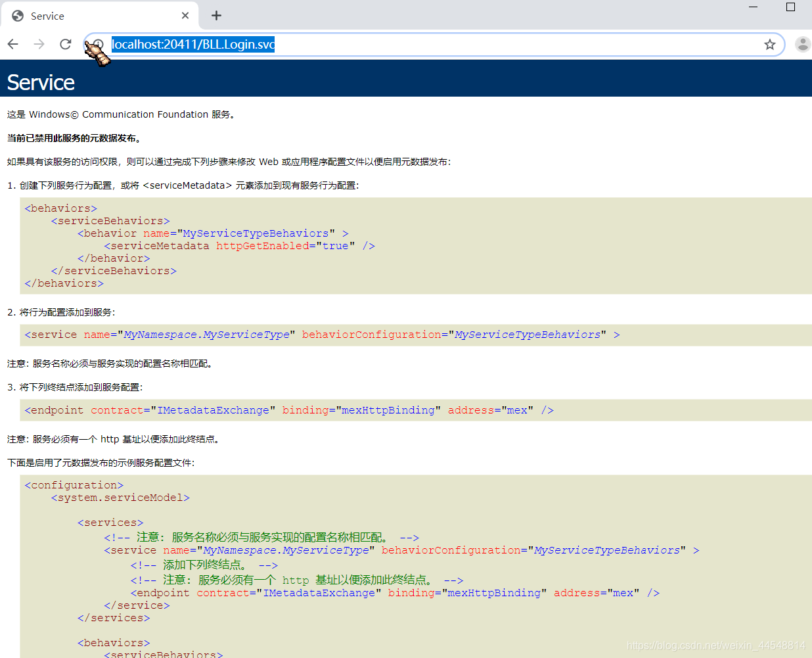
Task: Click the <configuration> tag in the sample config
Action: click(x=74, y=485)
